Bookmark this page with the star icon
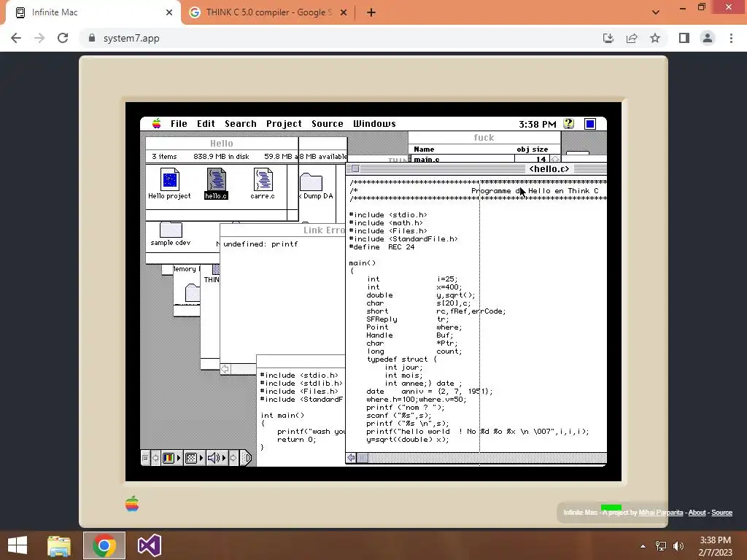This screenshot has width=747, height=560. click(x=655, y=38)
